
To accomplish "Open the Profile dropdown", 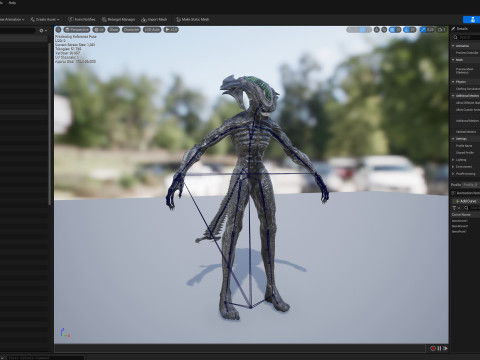I will (x=471, y=185).
